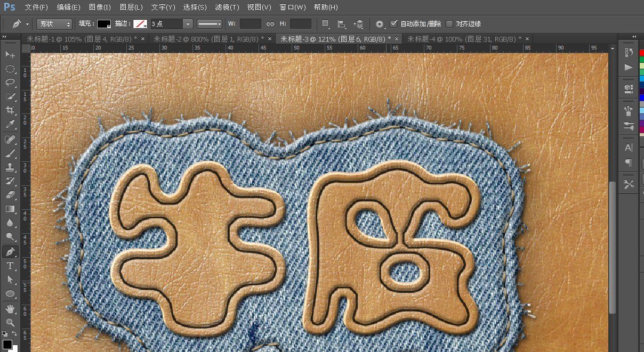Open the 帮助(H) menu
The height and width of the screenshot is (352, 644).
(x=326, y=7)
